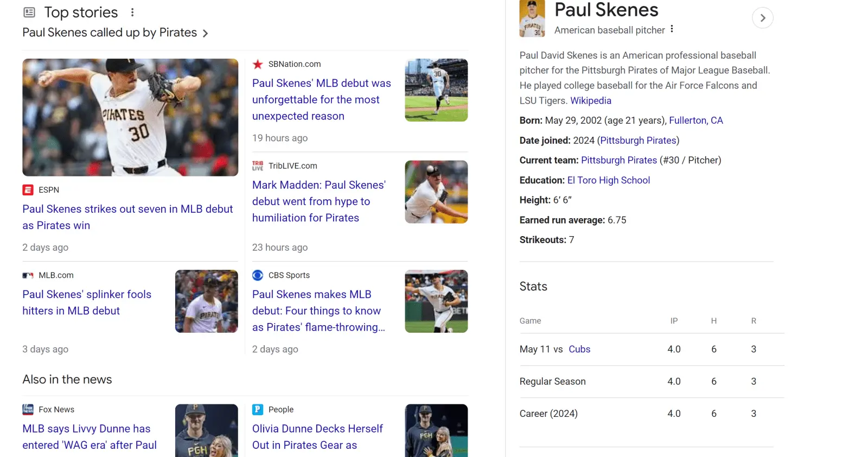Click the SBNation red star logo

pyautogui.click(x=258, y=64)
